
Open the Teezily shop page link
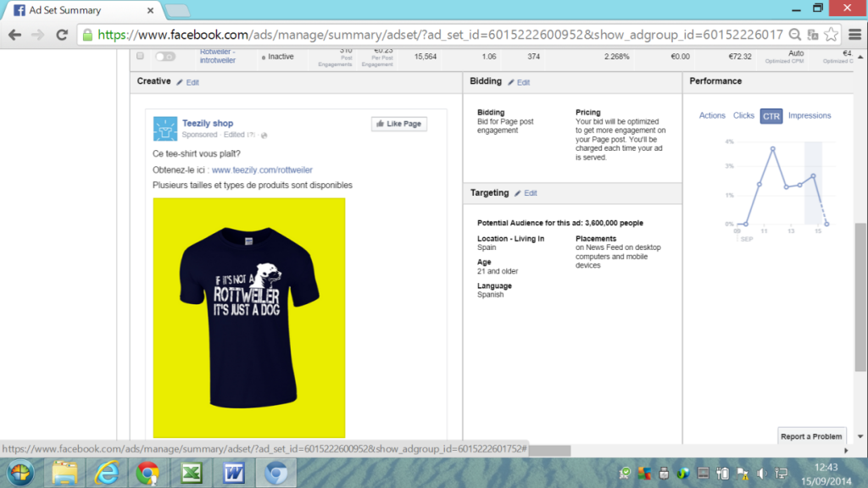pyautogui.click(x=208, y=124)
